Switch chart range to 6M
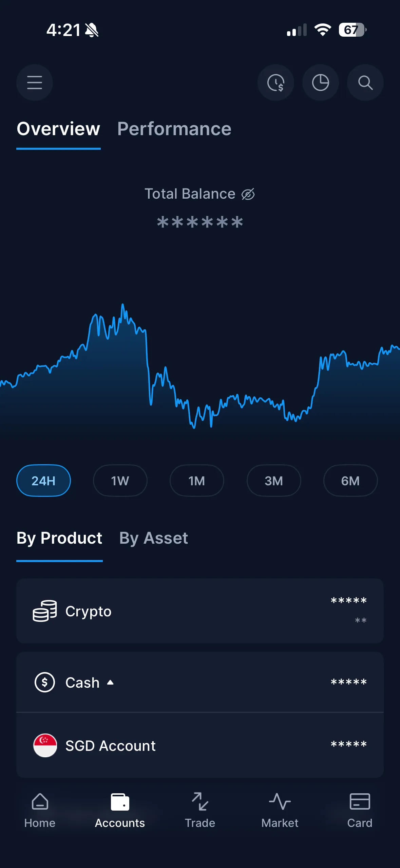Image resolution: width=400 pixels, height=868 pixels. click(350, 481)
